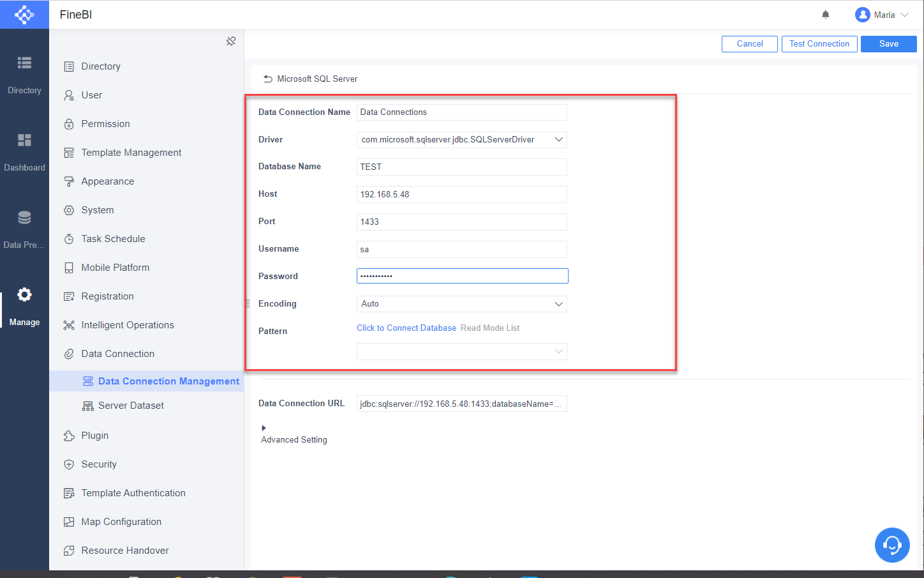Click the Intelligent Operations icon

[69, 324]
